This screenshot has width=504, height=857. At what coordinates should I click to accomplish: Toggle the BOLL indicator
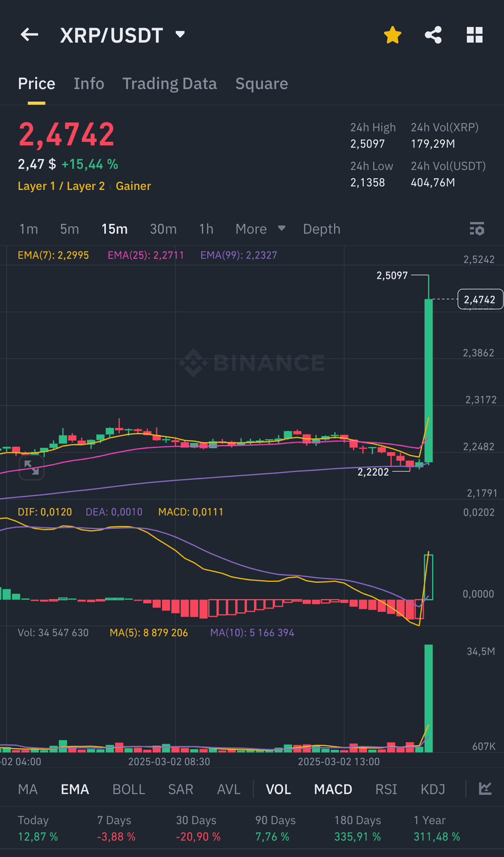coord(129,789)
